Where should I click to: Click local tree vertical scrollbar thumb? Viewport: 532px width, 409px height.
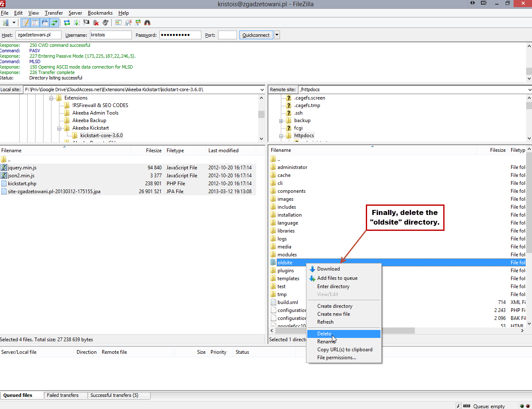[x=262, y=114]
